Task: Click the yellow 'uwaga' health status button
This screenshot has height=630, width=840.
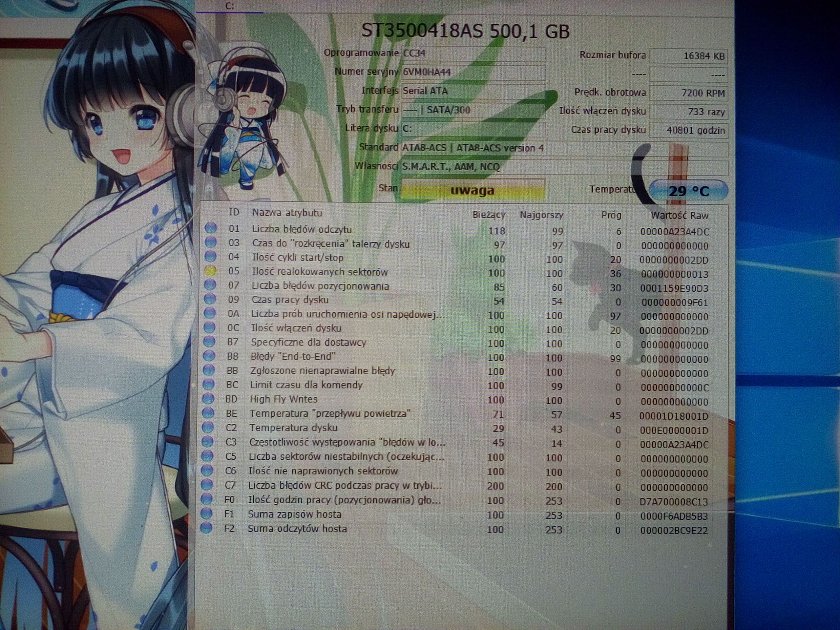Action: (x=473, y=190)
